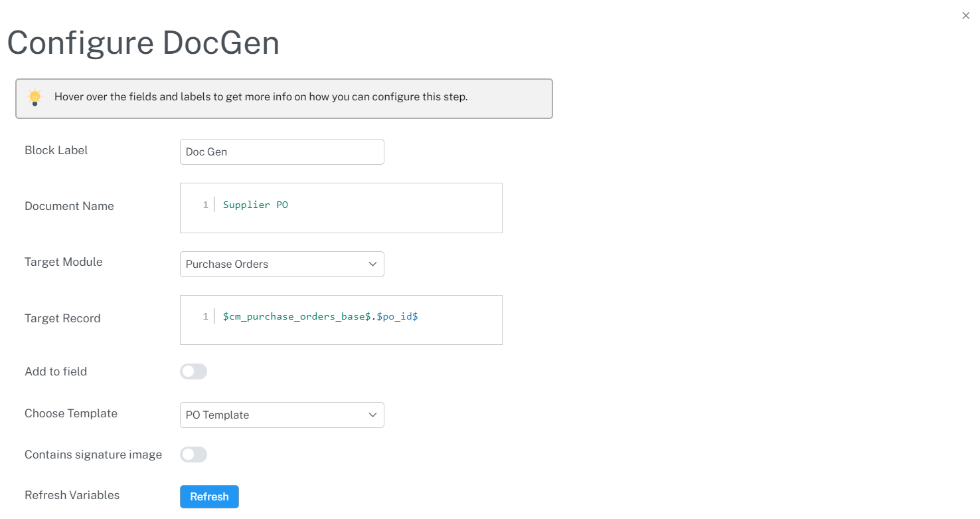Click the Refresh Variables label
Screen dimensions: 980x519
pyautogui.click(x=72, y=495)
